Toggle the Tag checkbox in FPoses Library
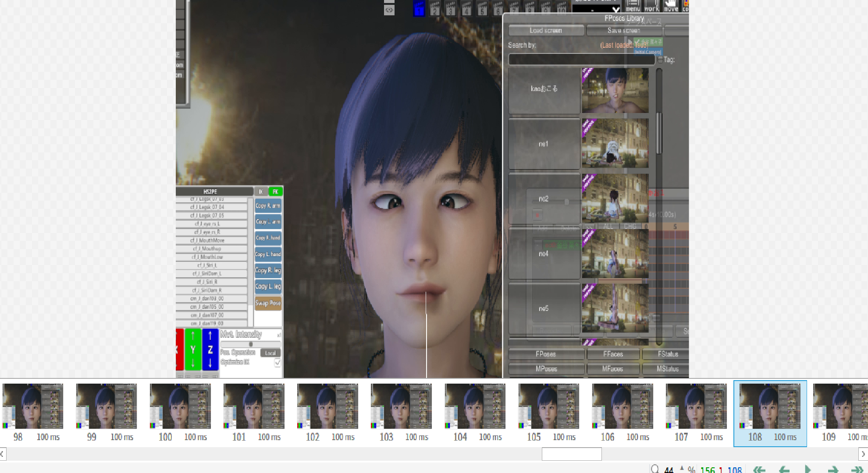 pos(660,60)
